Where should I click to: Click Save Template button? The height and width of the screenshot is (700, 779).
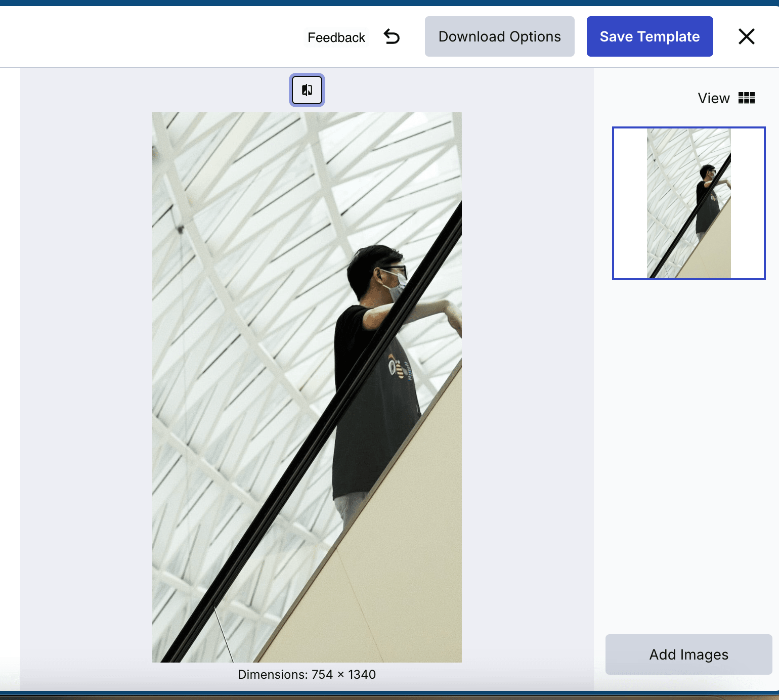click(650, 36)
